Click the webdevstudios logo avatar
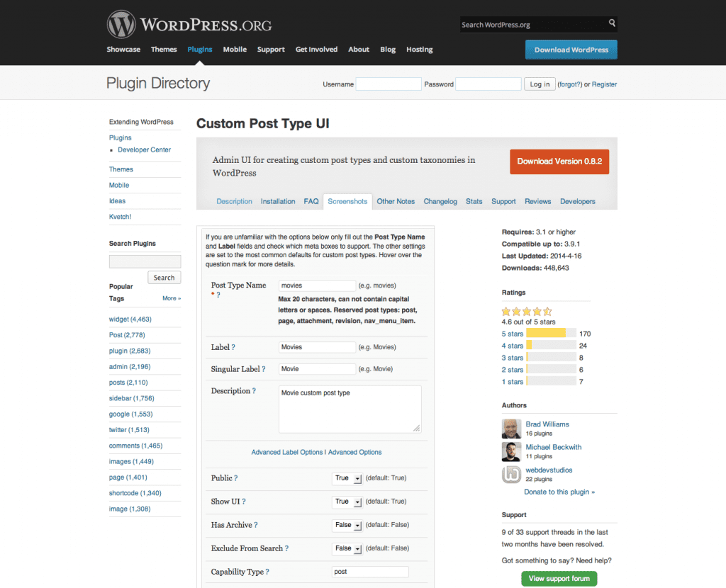This screenshot has height=588, width=726. point(511,475)
